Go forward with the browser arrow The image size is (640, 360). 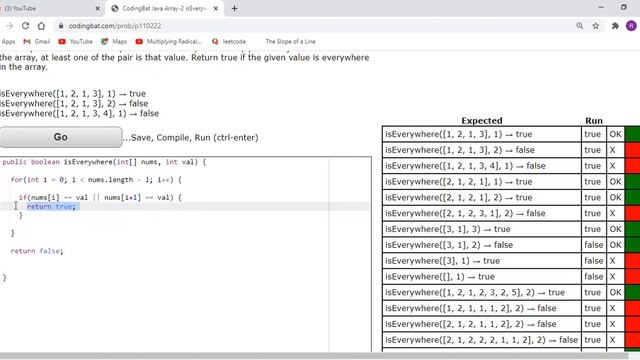9,26
